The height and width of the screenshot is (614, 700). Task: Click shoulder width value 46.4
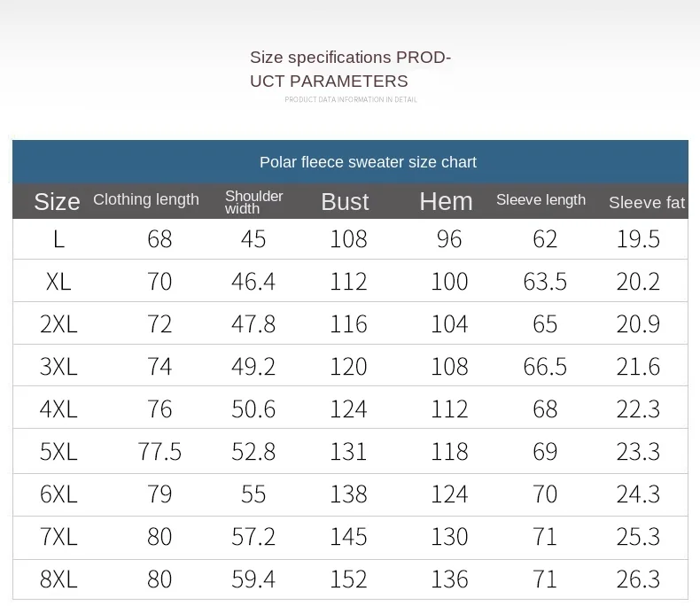[x=253, y=282]
